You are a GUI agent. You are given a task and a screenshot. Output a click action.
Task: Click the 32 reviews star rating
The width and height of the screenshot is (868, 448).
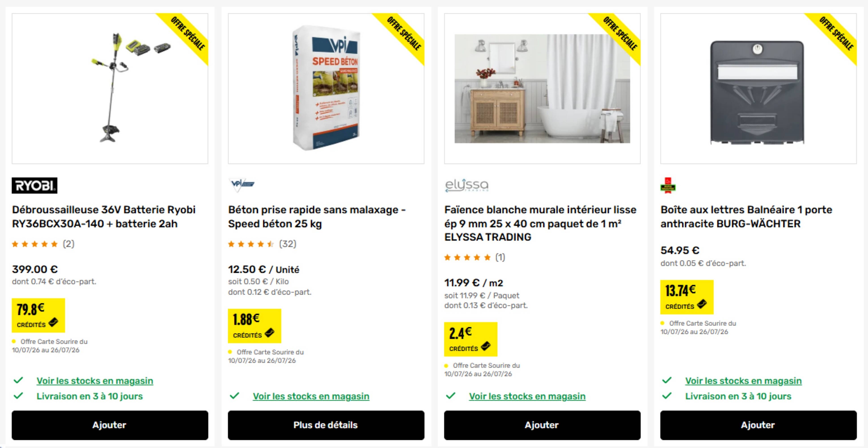[x=262, y=244]
